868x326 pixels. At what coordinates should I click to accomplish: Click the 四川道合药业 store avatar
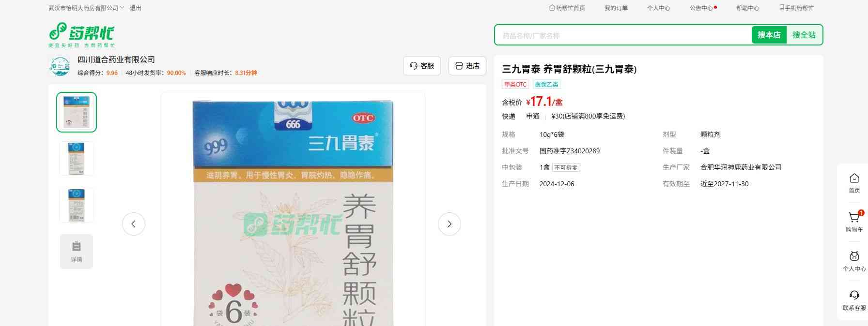[x=60, y=66]
